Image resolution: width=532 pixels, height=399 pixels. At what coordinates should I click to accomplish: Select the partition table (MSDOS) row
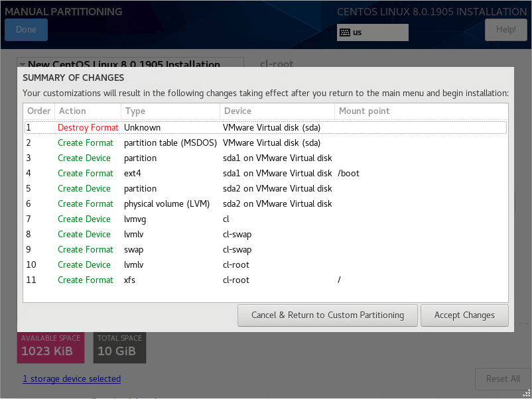265,142
